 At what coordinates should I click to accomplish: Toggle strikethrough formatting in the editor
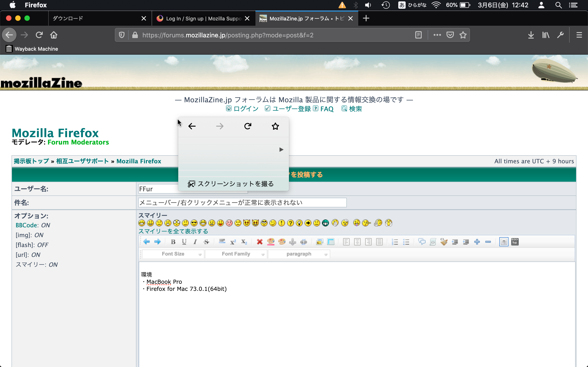206,242
